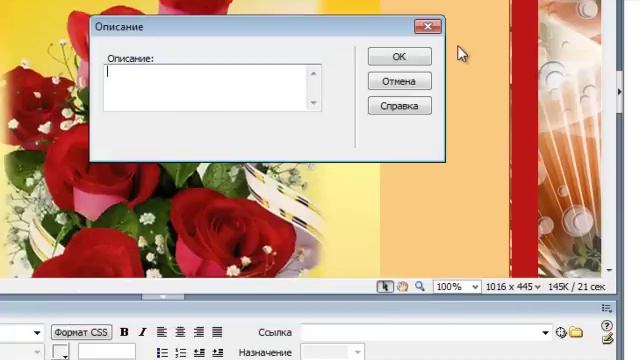Image resolution: width=640 pixels, height=360 pixels.
Task: Activate the Select tool in status bar
Action: tap(385, 287)
